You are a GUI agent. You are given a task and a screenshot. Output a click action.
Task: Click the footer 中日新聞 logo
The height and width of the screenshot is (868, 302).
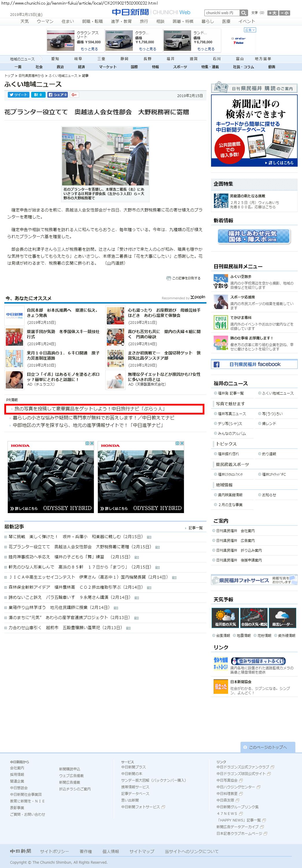20,851
